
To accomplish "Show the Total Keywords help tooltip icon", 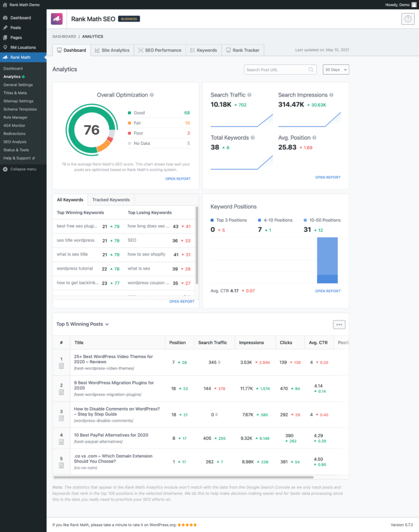I will tap(253, 138).
